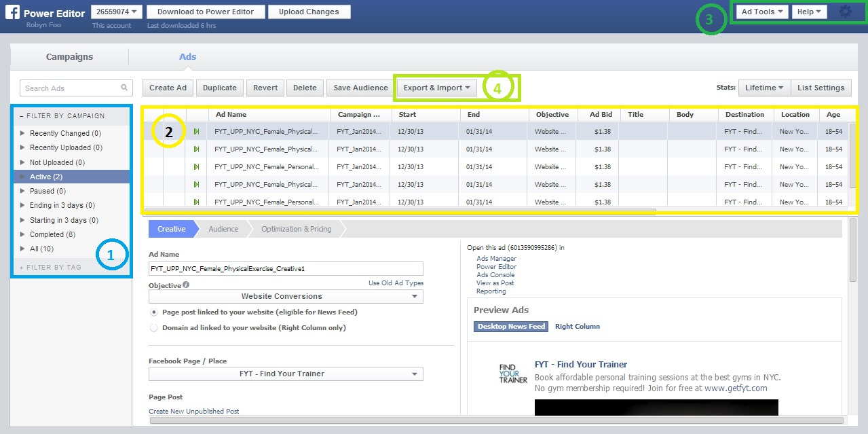Click the View as Post link
868x434 pixels.
coord(495,283)
